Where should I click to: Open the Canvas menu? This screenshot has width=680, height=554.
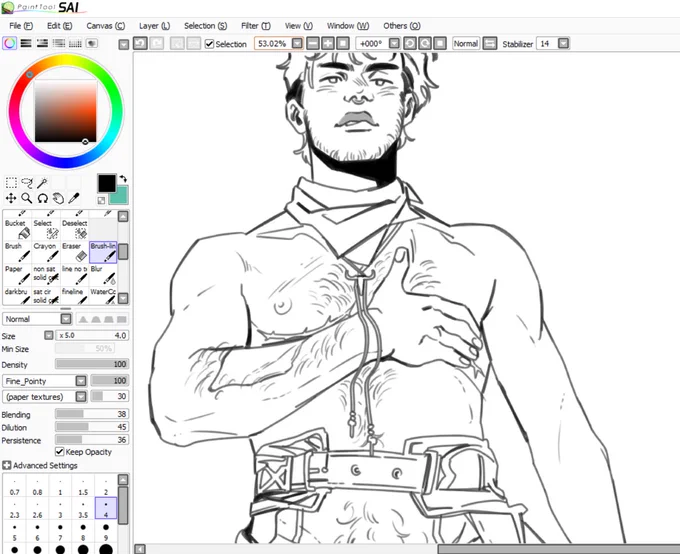coord(105,26)
